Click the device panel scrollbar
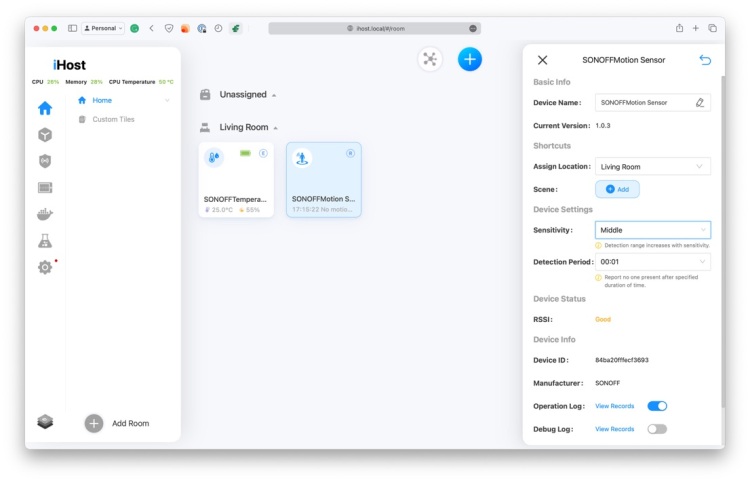 723,241
